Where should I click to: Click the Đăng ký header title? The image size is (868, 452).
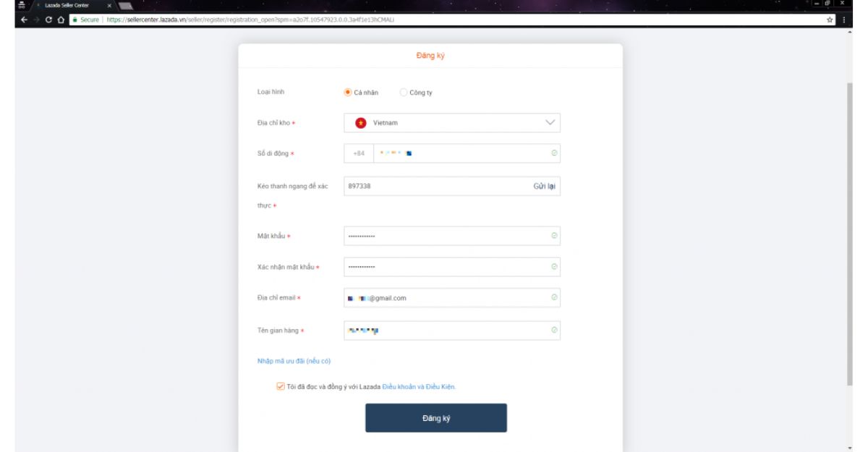pos(430,56)
